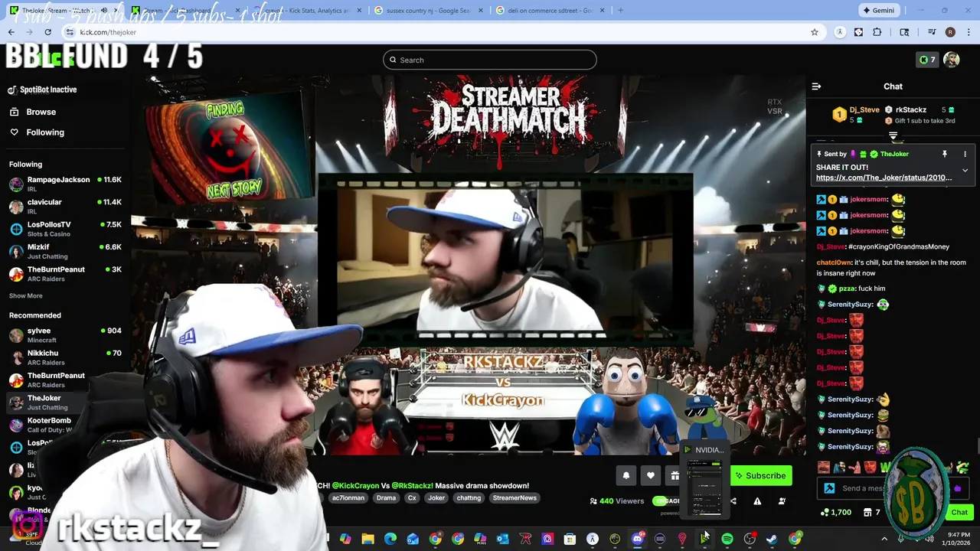The image size is (980, 551).
Task: Open pinned message more options
Action: point(965,154)
